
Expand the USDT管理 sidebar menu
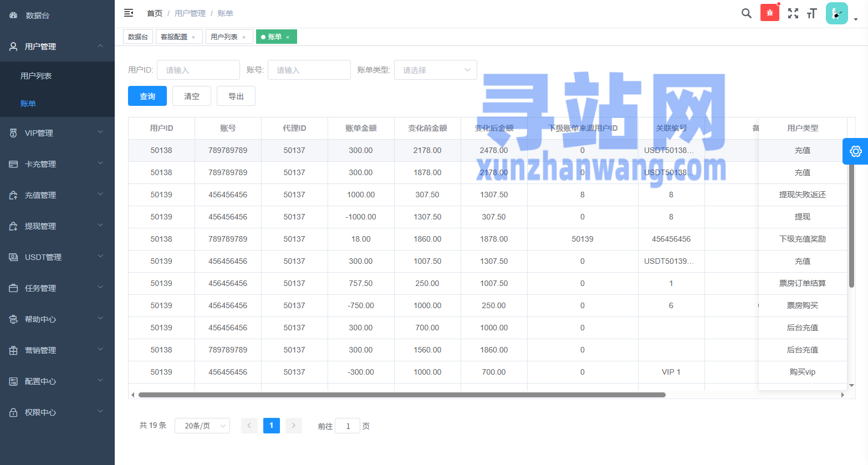[57, 257]
